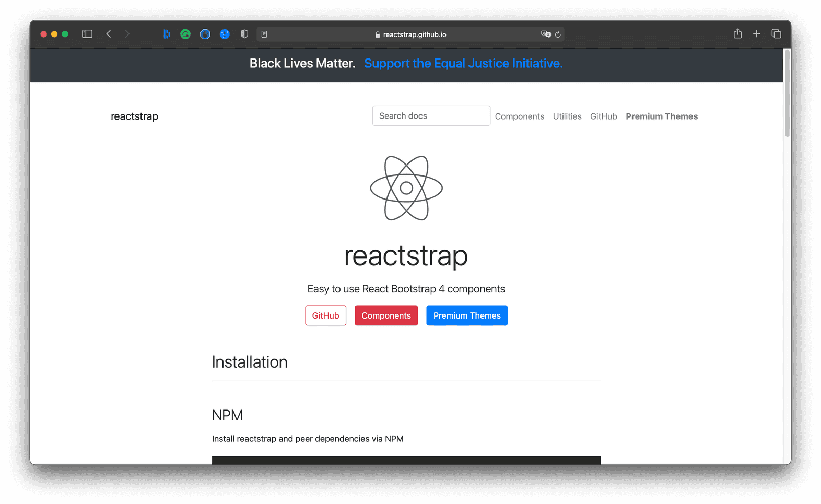This screenshot has width=821, height=504.
Task: Open the Share menu
Action: pos(737,33)
